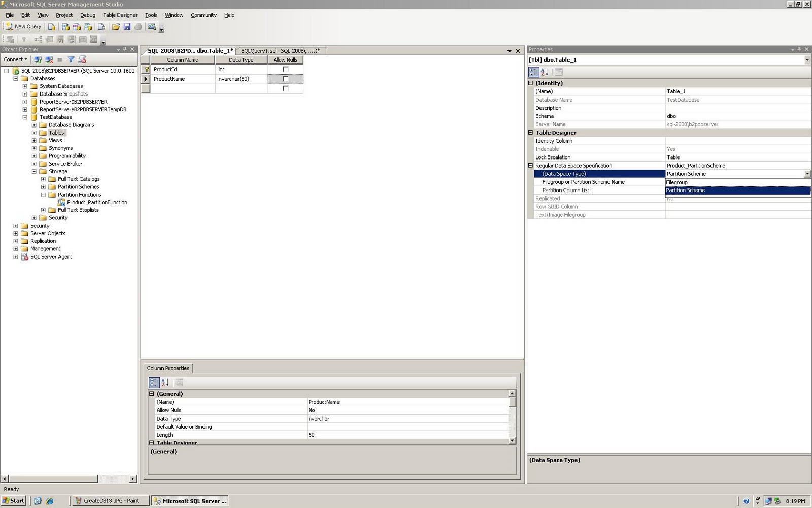Click the Windows Start button
This screenshot has height=508, width=812.
point(14,501)
